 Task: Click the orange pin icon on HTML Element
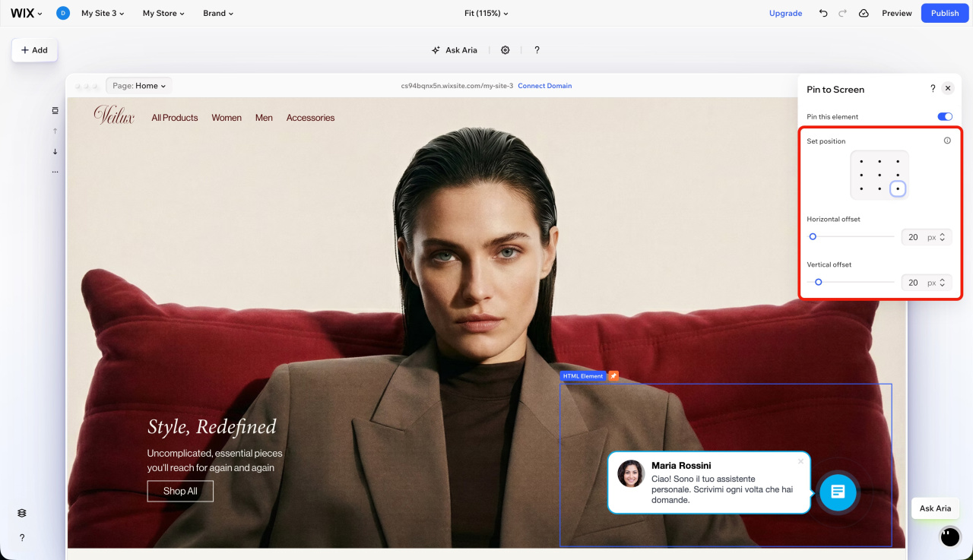[613, 376]
